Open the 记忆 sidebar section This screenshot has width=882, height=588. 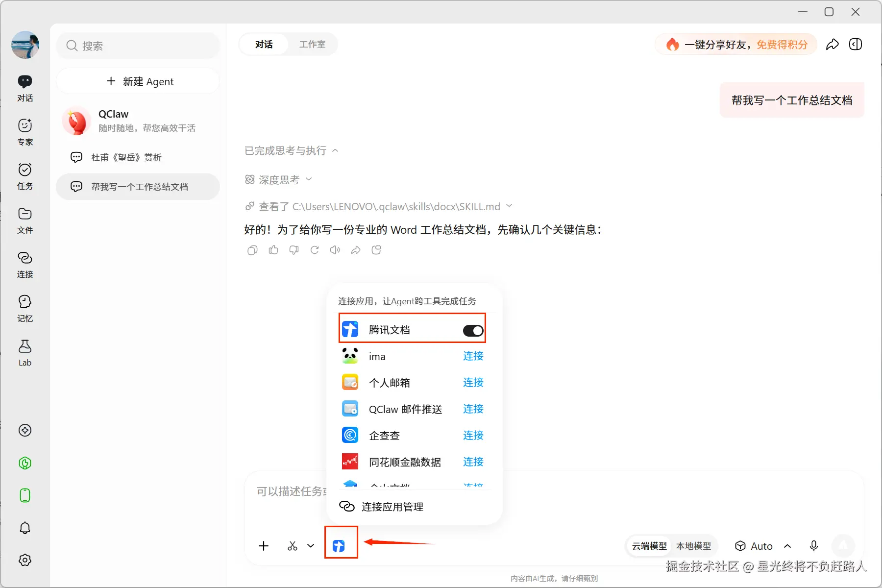click(25, 309)
